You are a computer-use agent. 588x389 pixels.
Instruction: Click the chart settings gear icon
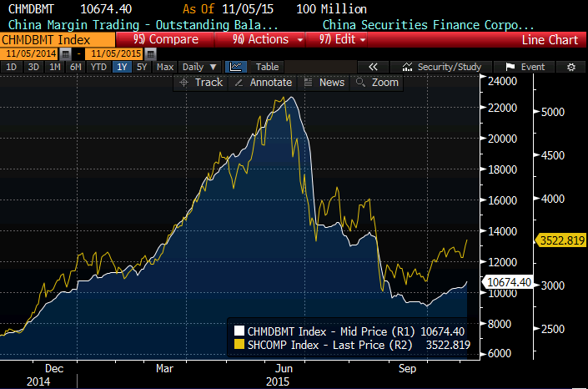pos(571,67)
